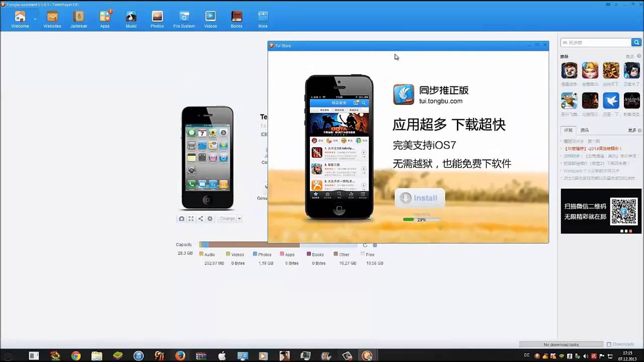Open the Assassin's Creed app icon
The width and height of the screenshot is (644, 362).
point(632,101)
